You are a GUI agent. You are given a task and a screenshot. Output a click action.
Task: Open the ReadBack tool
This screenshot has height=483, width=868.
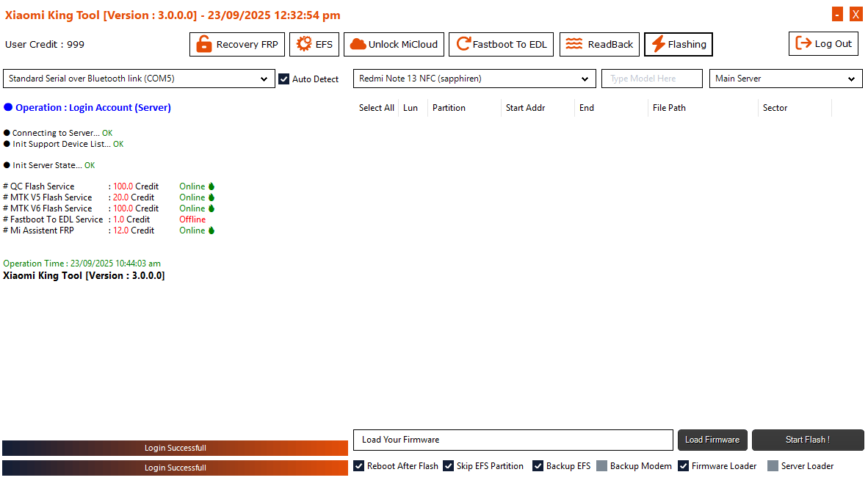click(x=599, y=44)
